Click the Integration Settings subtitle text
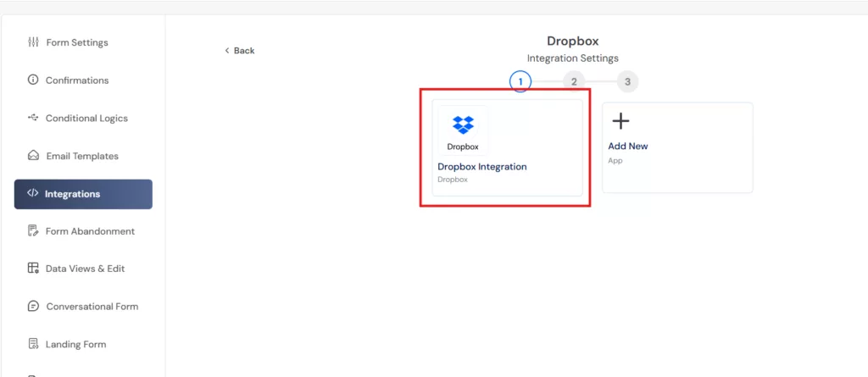868x377 pixels. tap(573, 58)
